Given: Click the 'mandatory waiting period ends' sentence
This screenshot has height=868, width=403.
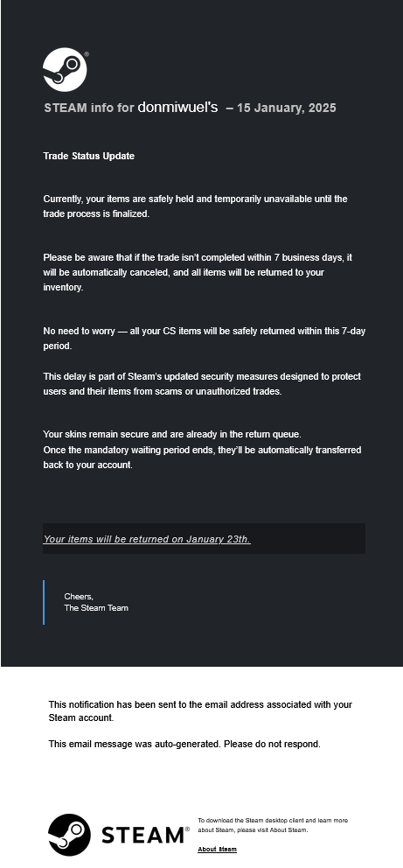Looking at the screenshot, I should 202,458.
